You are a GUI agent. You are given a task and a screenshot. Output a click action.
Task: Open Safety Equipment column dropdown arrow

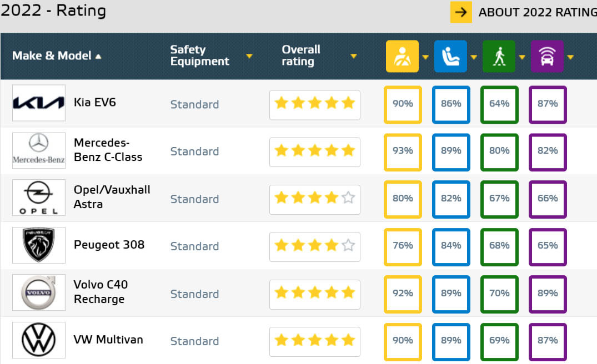tap(249, 56)
